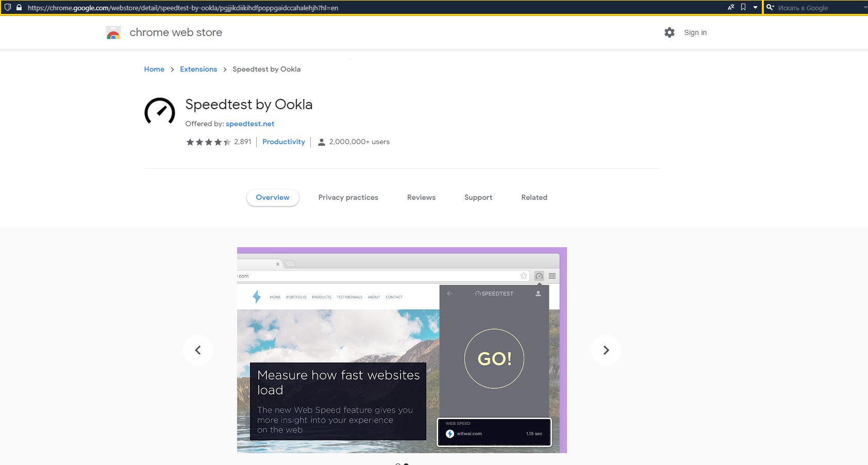This screenshot has width=868, height=465.
Task: Open the Extensions breadcrumb link
Action: tap(198, 69)
